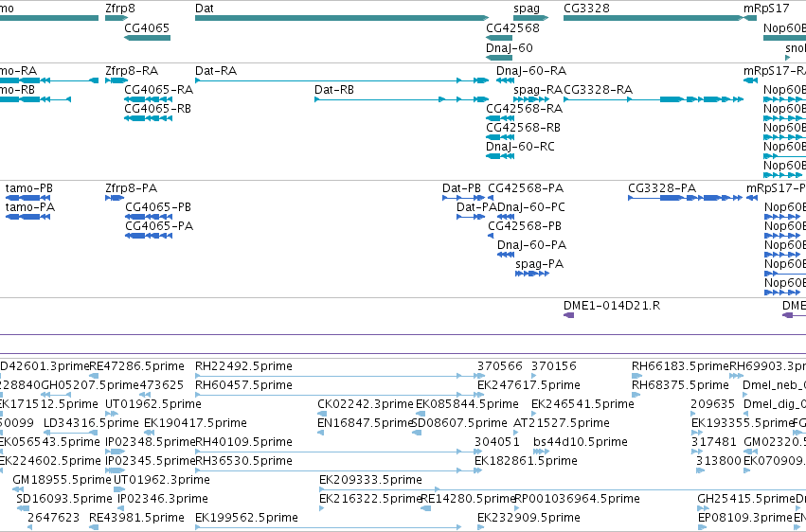The height and width of the screenshot is (532, 806).
Task: Open the mRpS17 gene label
Action: [x=766, y=9]
